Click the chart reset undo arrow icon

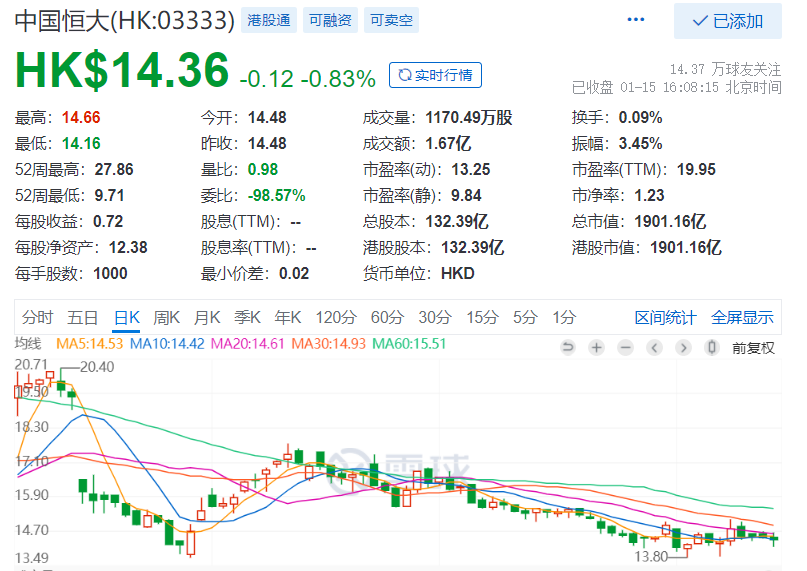coord(568,348)
